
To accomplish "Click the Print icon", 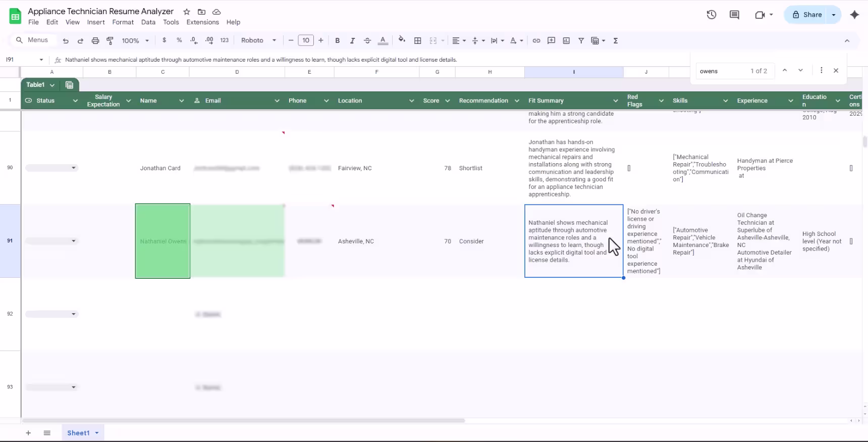I will coord(95,40).
